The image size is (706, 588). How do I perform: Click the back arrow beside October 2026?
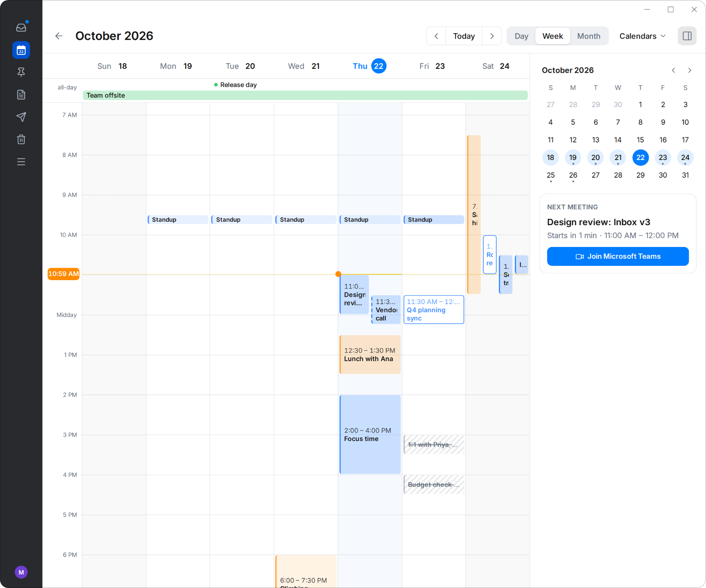pyautogui.click(x=59, y=36)
